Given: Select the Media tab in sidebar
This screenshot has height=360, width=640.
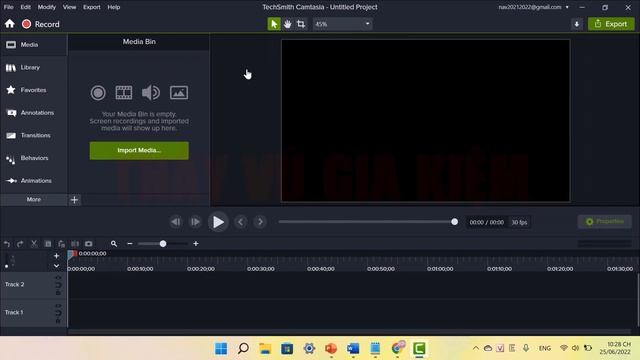Looking at the screenshot, I should click(33, 44).
